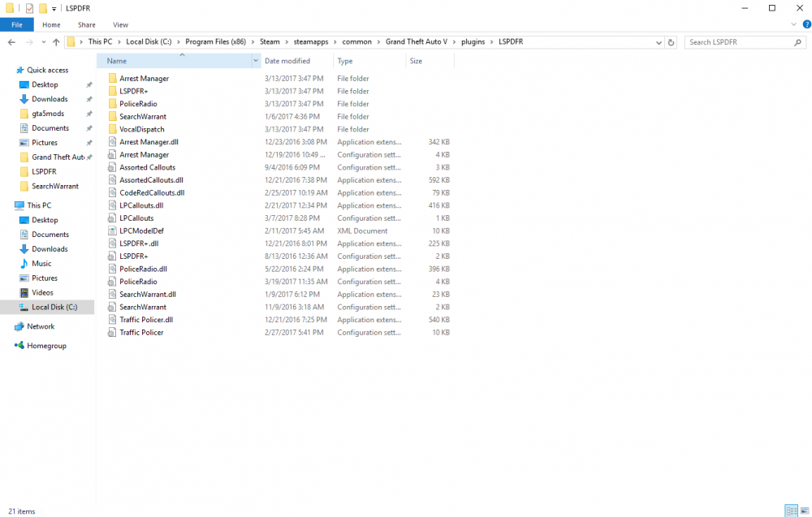Viewport: 812px width, 517px height.
Task: Open the Home ribbon tab
Action: click(51, 24)
